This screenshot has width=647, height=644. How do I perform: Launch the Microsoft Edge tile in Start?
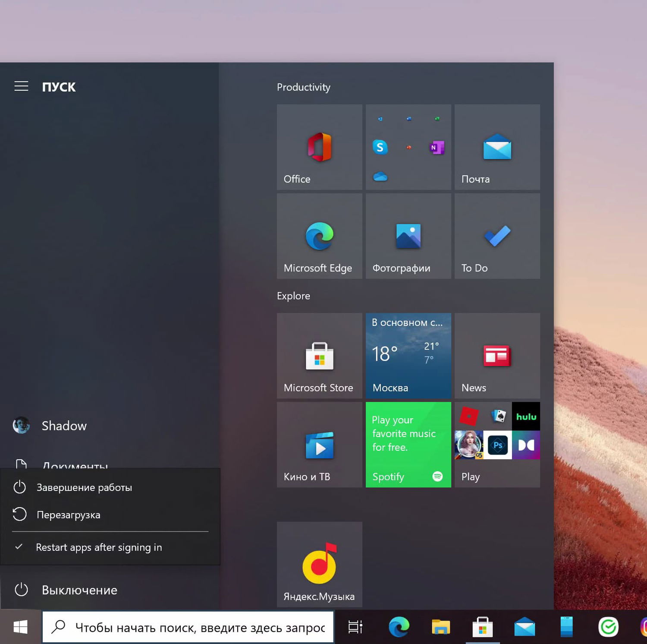pyautogui.click(x=320, y=236)
